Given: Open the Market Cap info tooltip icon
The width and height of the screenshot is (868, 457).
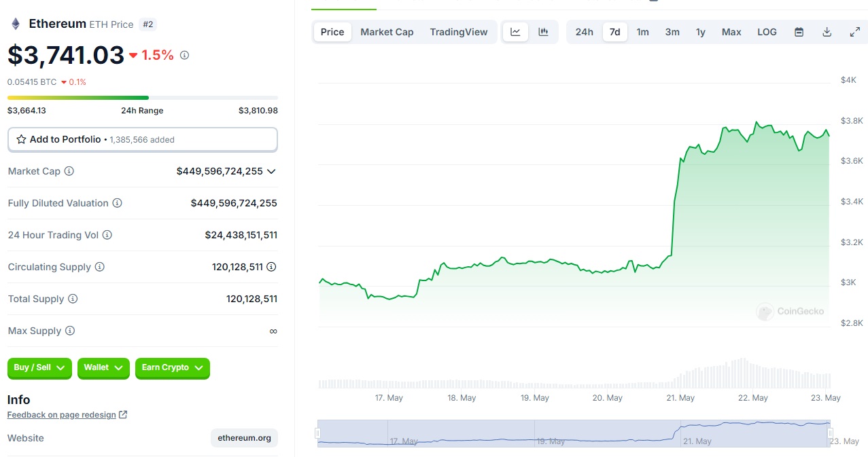Looking at the screenshot, I should coord(69,171).
